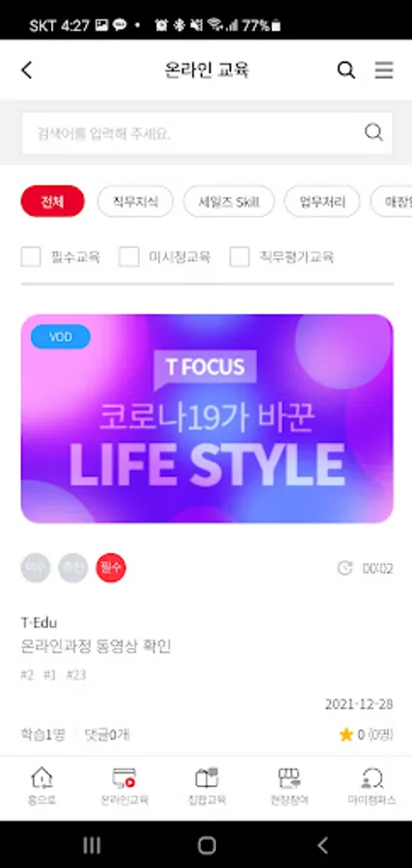This screenshot has width=412, height=868.
Task: Open 현장참여 in the bottom navigation
Action: tap(289, 786)
